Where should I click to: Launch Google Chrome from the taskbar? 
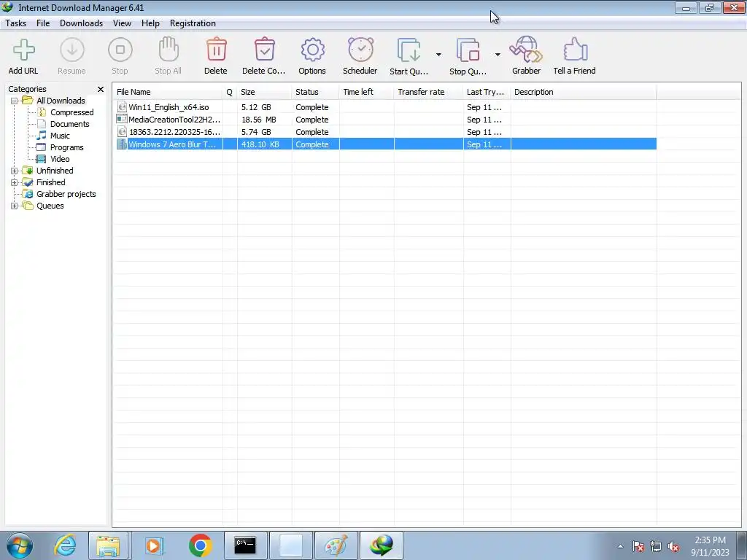200,545
